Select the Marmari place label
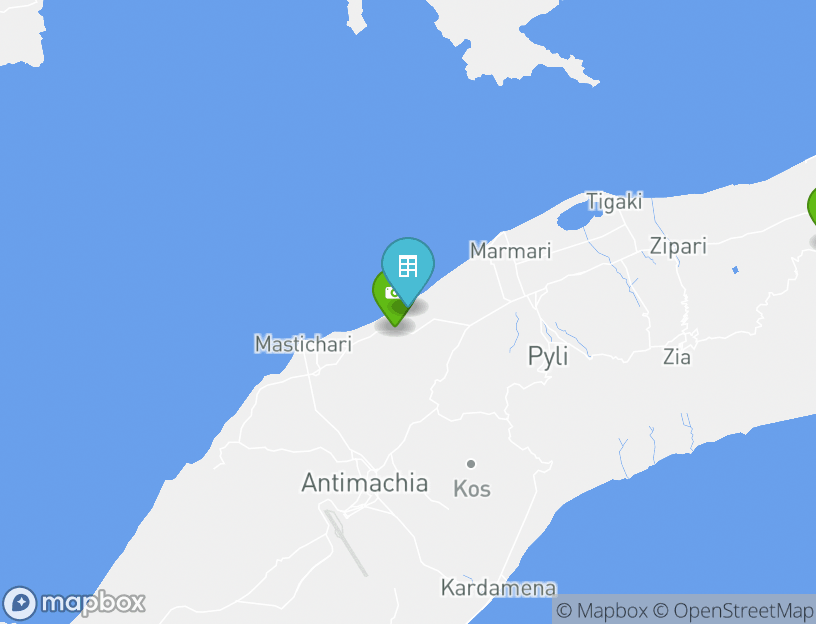816x624 pixels. (x=510, y=251)
